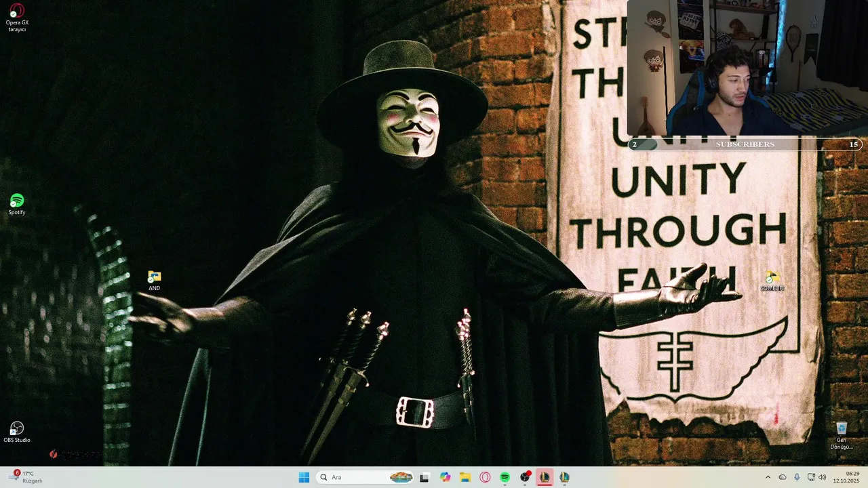Open the Opera GX browser desktop shortcut
This screenshot has height=488, width=868.
(17, 18)
